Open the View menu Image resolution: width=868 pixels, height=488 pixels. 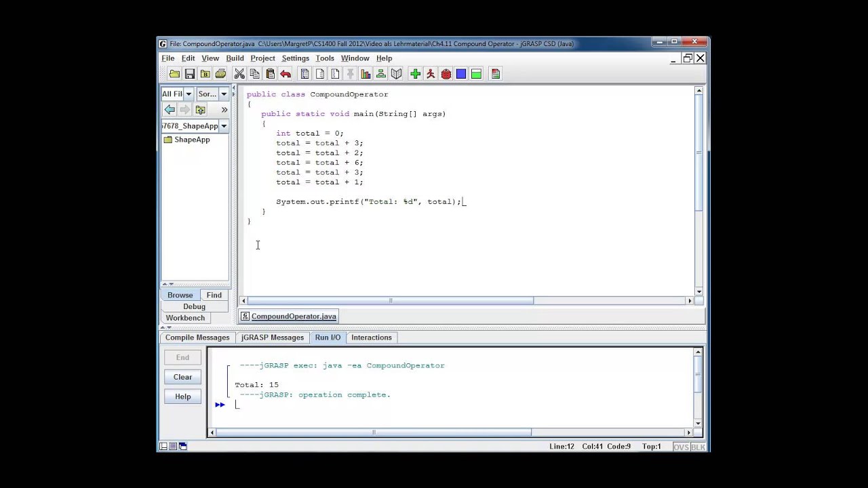tap(210, 58)
